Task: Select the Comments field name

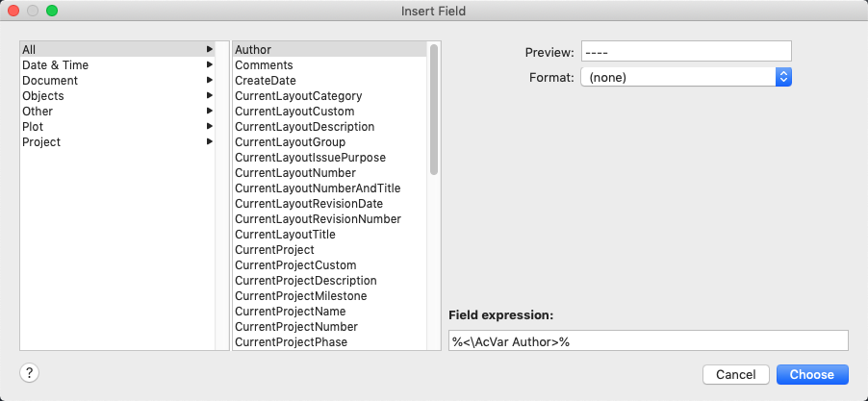Action: point(264,65)
